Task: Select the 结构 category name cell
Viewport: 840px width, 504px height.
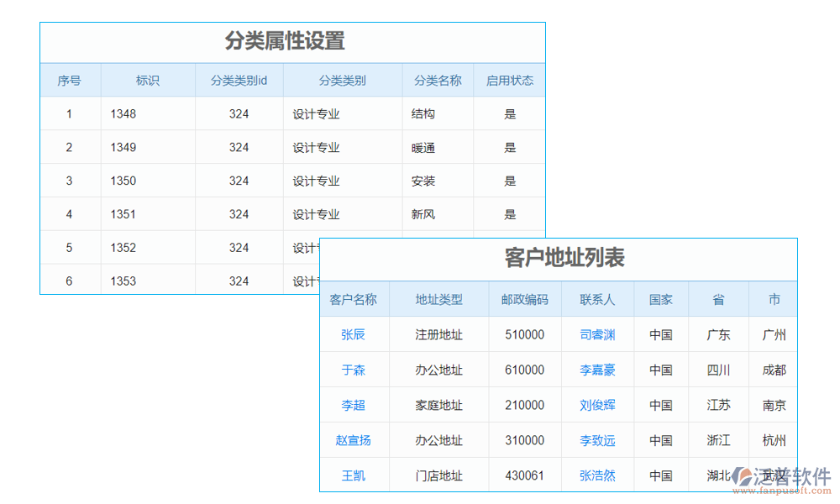Action: coord(425,113)
